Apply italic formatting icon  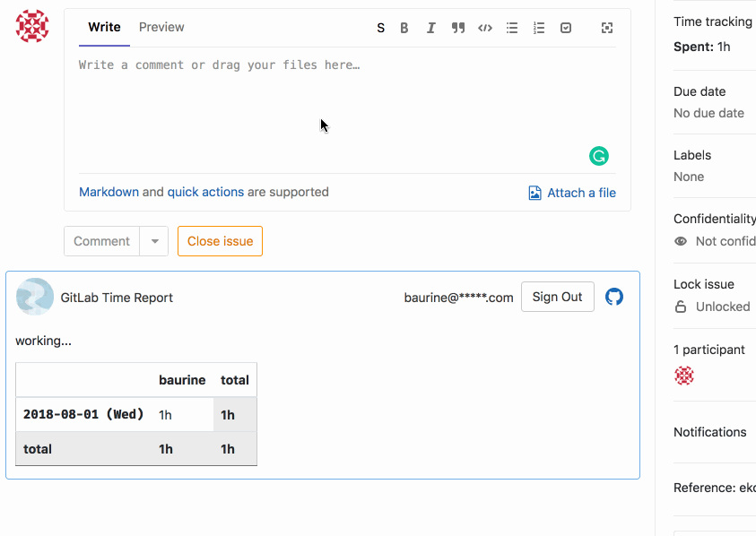coord(431,28)
